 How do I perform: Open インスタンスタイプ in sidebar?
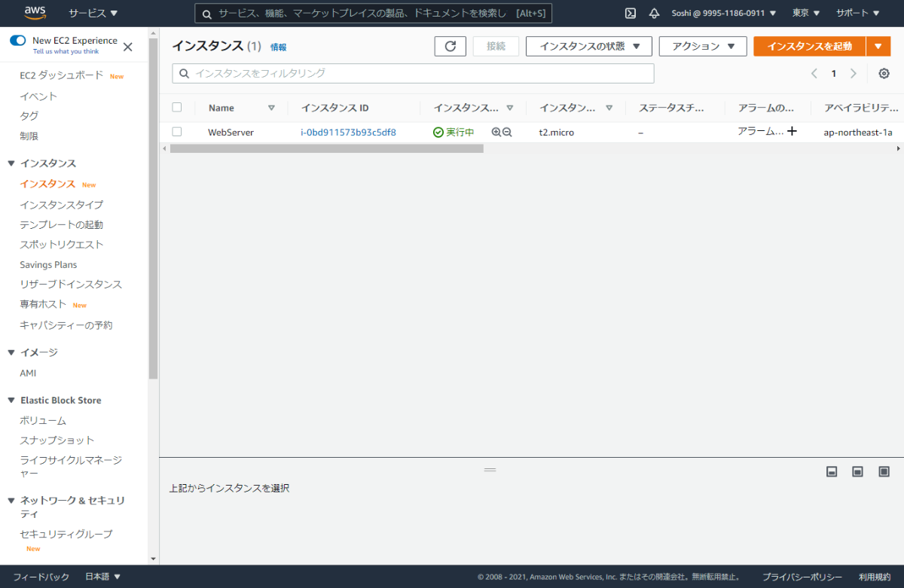point(62,204)
